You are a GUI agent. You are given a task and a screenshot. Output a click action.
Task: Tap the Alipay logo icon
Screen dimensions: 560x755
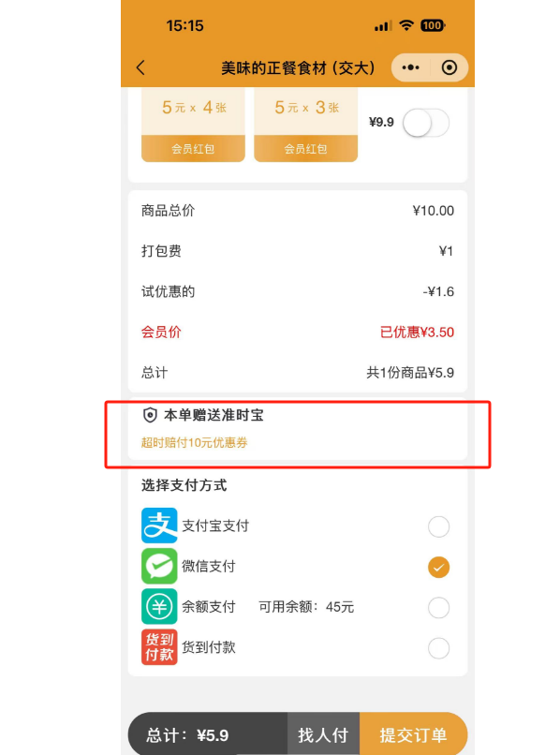159,526
